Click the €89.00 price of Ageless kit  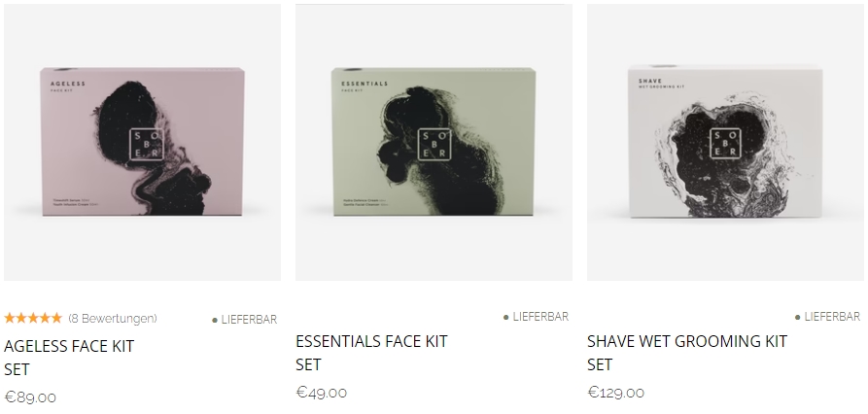click(30, 397)
